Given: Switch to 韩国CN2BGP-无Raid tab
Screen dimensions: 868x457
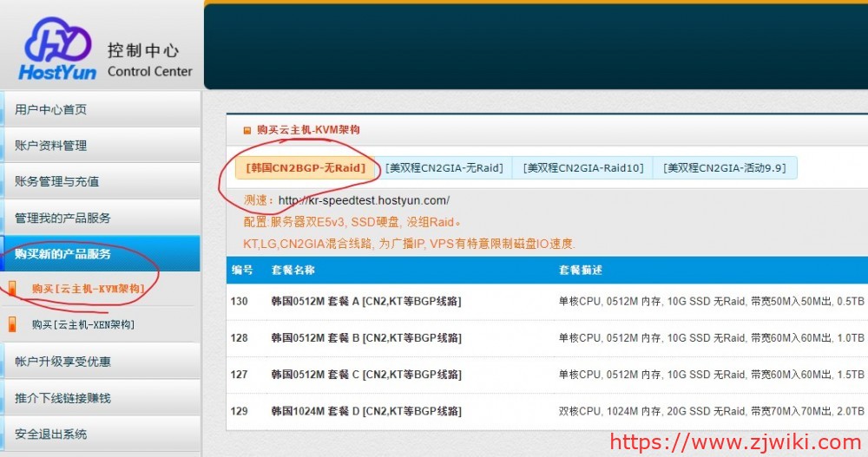Looking at the screenshot, I should (x=306, y=168).
